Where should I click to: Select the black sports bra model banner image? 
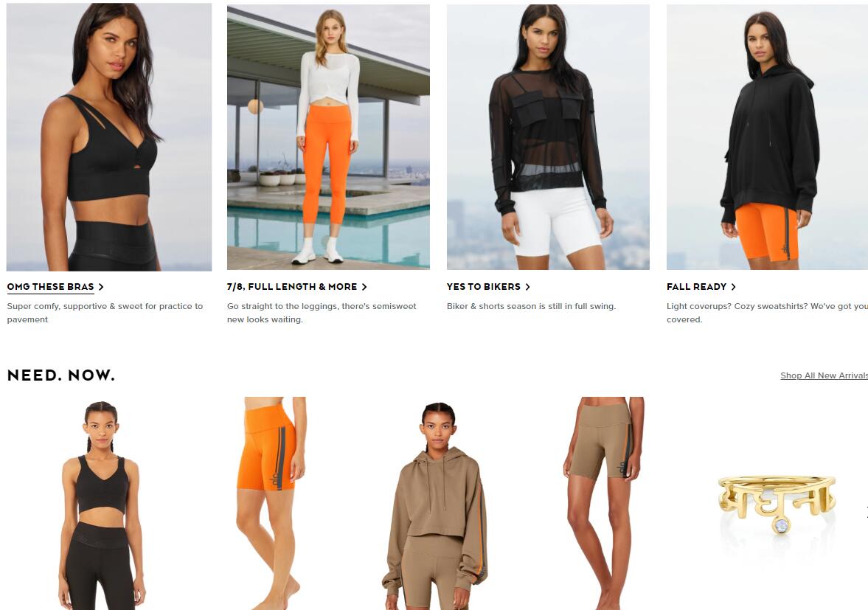coord(109,137)
